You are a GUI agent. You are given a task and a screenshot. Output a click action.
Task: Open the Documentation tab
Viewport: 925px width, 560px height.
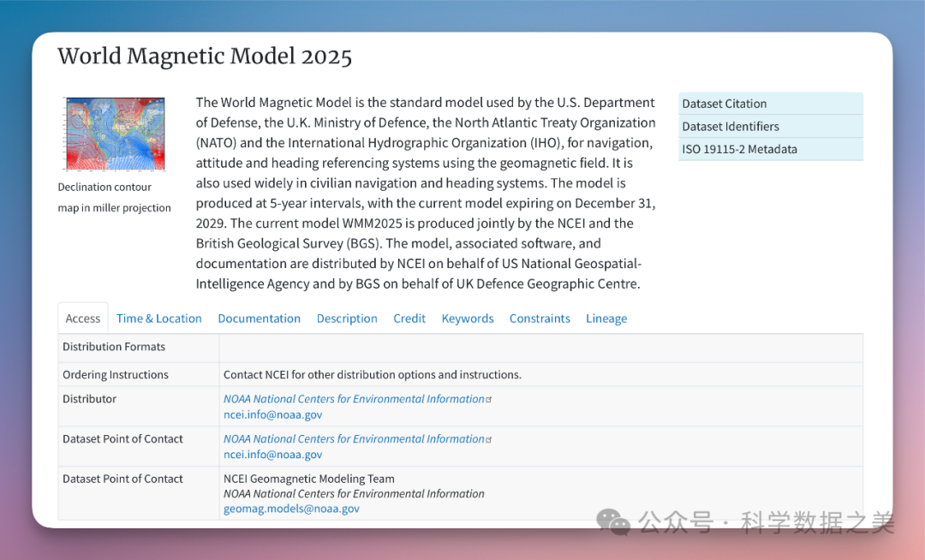click(259, 319)
